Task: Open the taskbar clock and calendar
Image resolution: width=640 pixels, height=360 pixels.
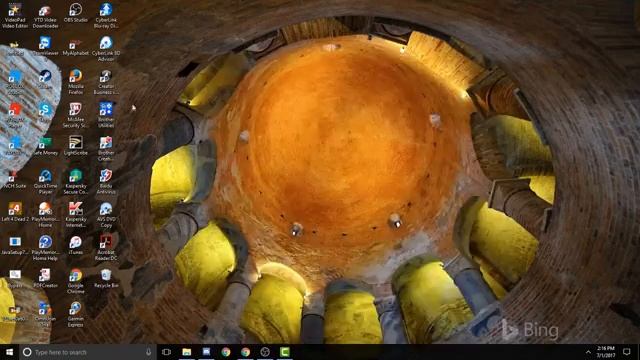Action: [606, 352]
